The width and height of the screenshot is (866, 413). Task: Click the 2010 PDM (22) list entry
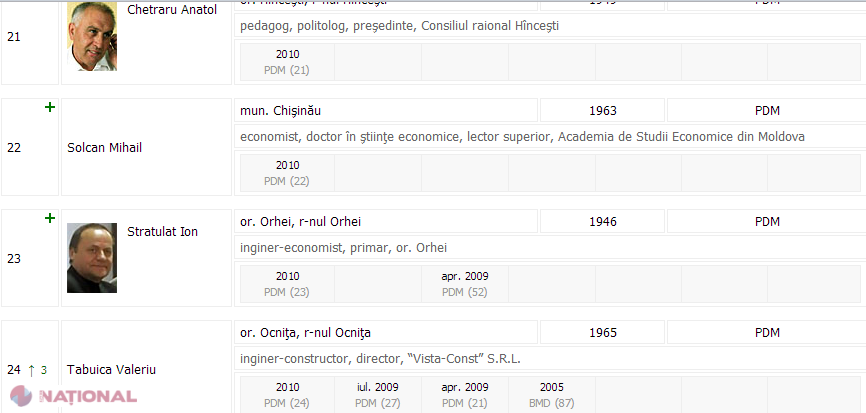tap(287, 173)
